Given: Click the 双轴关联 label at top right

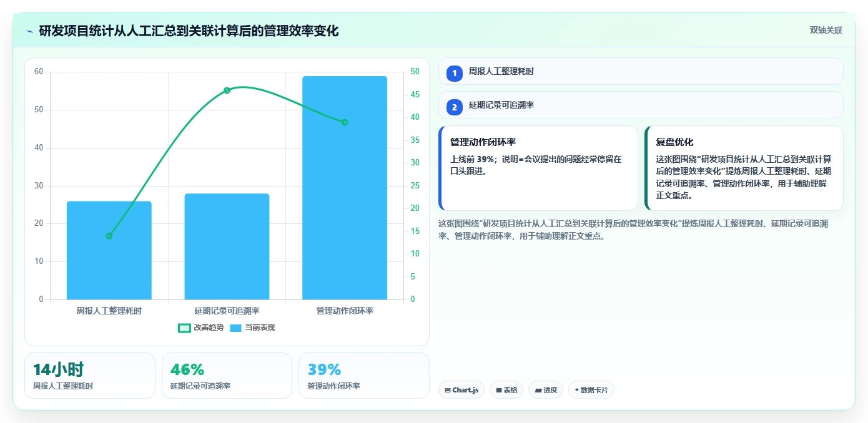Looking at the screenshot, I should coord(826,31).
